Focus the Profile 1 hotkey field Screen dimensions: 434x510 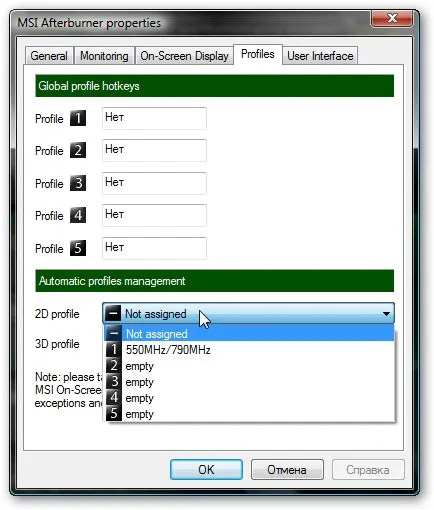click(x=154, y=118)
